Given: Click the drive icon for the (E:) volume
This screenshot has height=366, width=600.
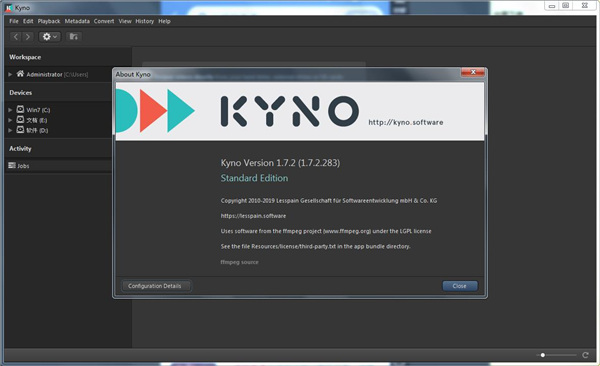Looking at the screenshot, I should 20,120.
